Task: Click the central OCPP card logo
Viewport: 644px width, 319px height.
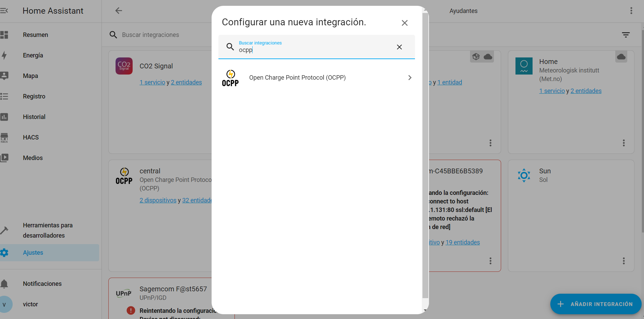Action: click(x=124, y=176)
